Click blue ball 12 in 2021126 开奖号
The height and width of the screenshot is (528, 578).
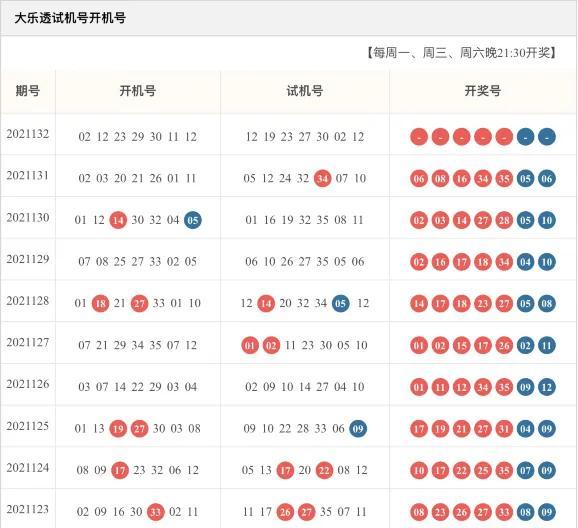(x=547, y=387)
